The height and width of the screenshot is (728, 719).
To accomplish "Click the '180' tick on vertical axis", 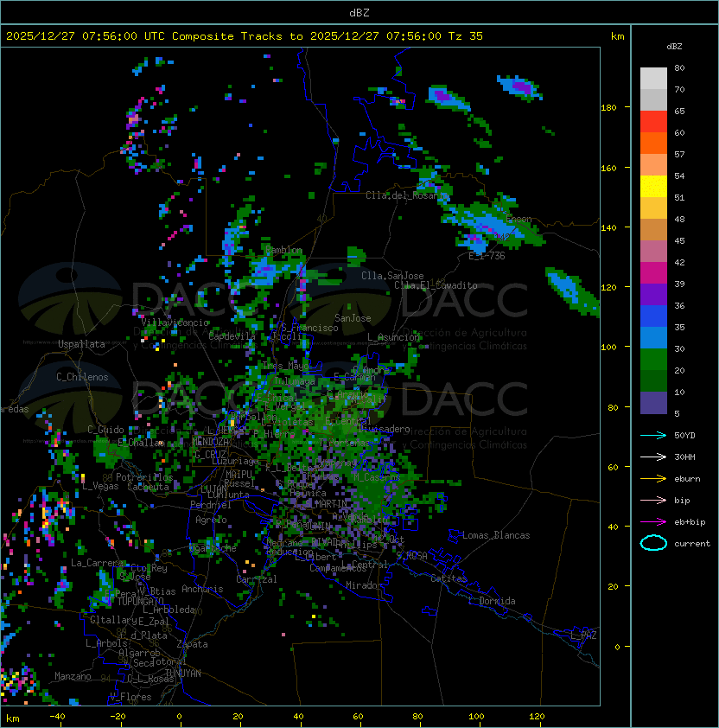I will coord(608,108).
